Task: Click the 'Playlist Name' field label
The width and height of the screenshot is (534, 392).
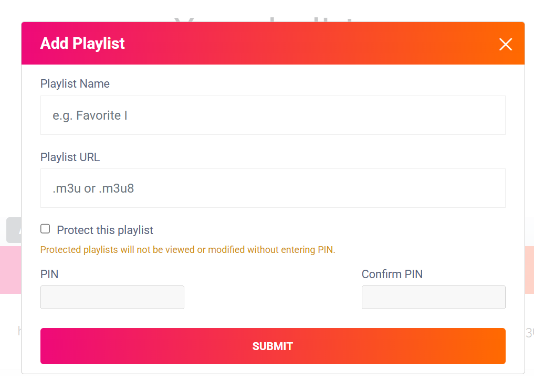Action: 75,84
